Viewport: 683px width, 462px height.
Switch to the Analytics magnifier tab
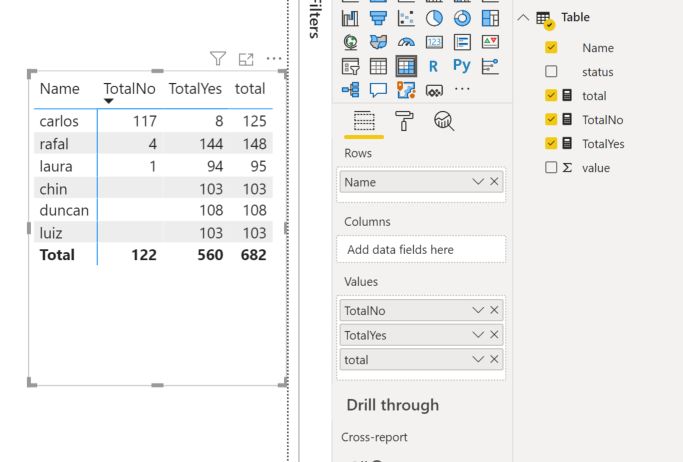pos(444,121)
